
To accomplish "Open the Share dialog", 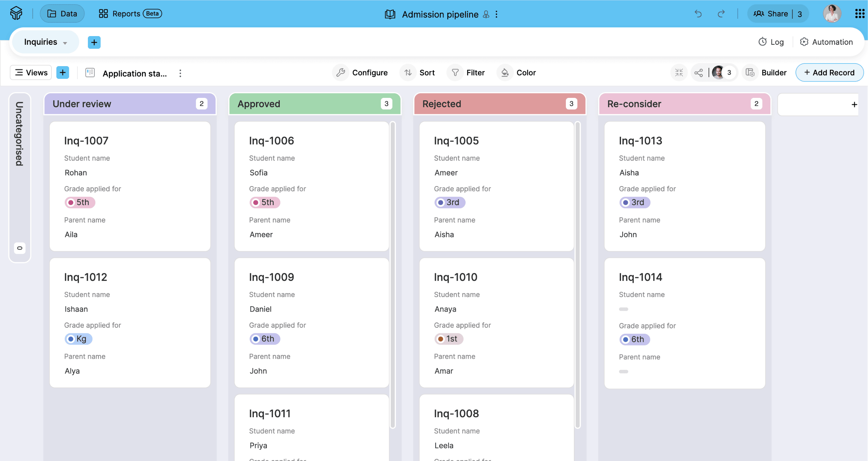I will (x=778, y=13).
